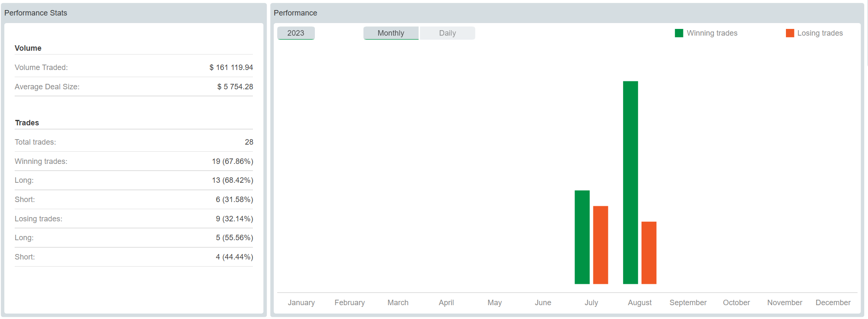This screenshot has height=319, width=868.
Task: Click the Losing trades: label in stats
Action: pos(38,219)
